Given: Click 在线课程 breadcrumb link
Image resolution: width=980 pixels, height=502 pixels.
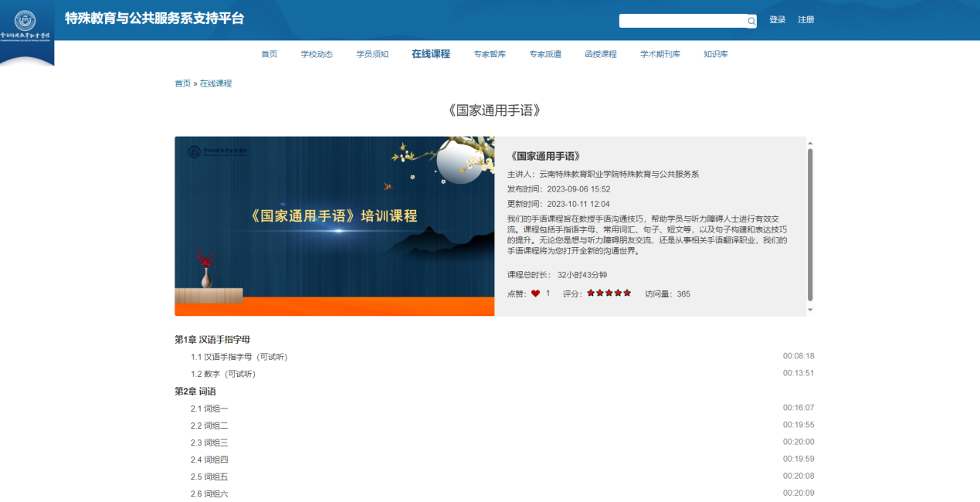Looking at the screenshot, I should tap(215, 83).
